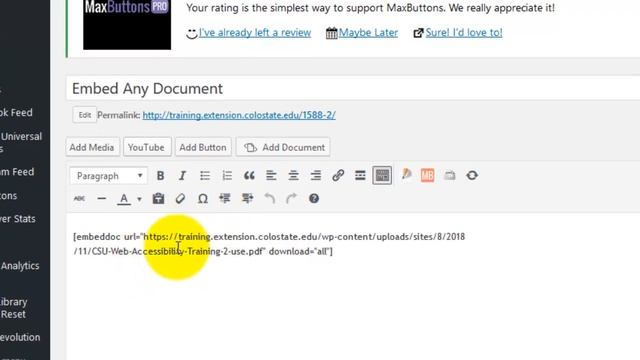This screenshot has height=360, width=640.
Task: Click the MaxButtons MB toolbar icon
Action: coord(427,176)
